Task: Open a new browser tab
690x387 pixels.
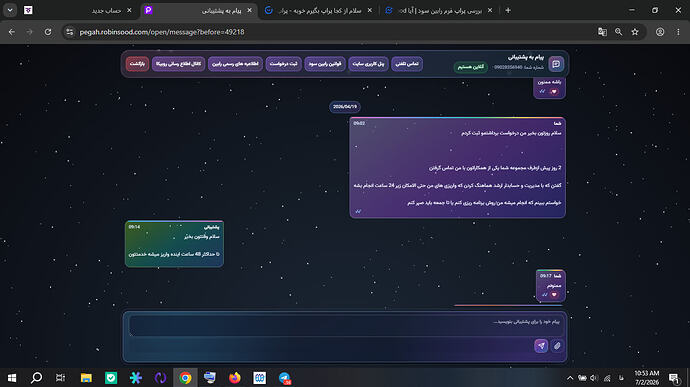Action: pyautogui.click(x=508, y=10)
